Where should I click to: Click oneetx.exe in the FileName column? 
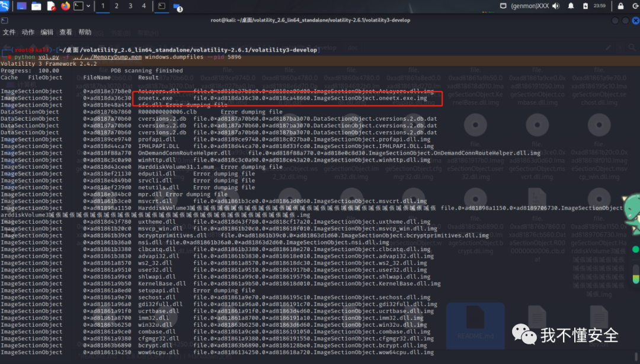point(155,98)
